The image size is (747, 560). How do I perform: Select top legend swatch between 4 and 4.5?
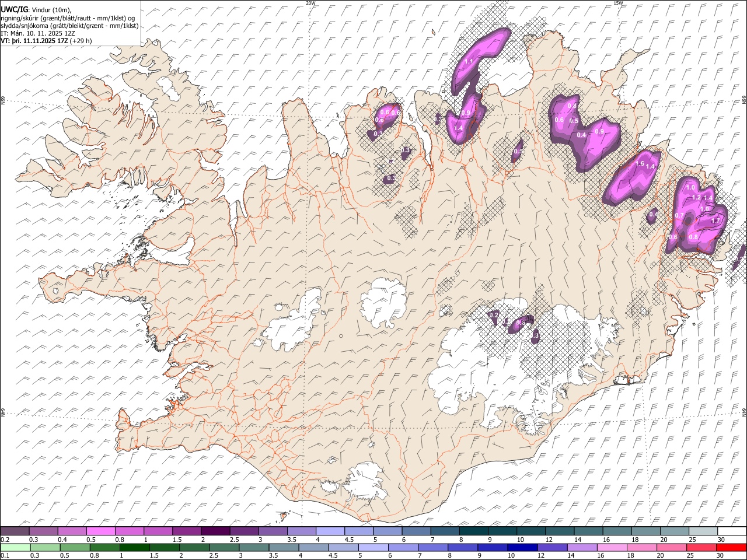330,531
